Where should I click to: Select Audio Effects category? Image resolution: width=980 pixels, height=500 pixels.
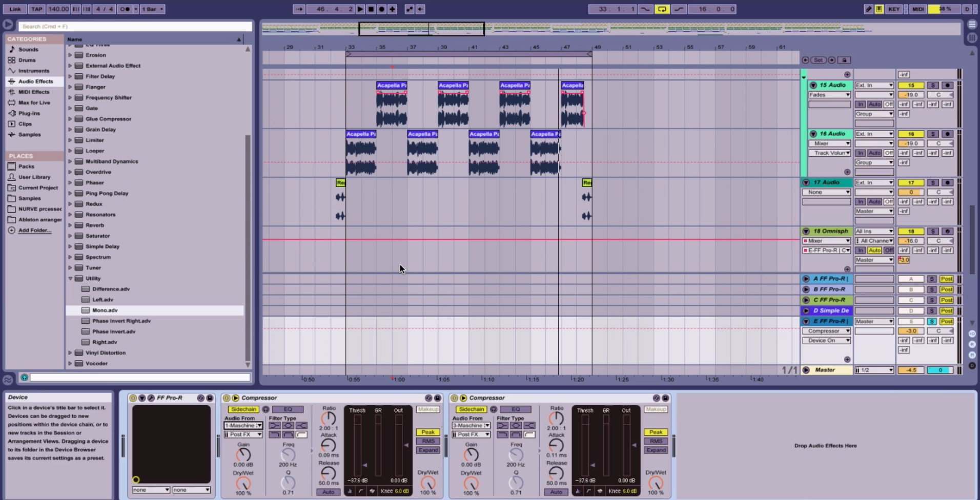pos(35,81)
